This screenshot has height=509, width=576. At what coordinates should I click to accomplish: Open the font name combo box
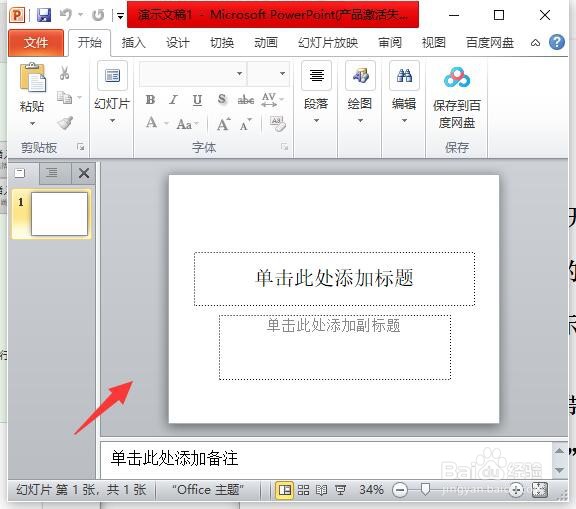tap(193, 73)
